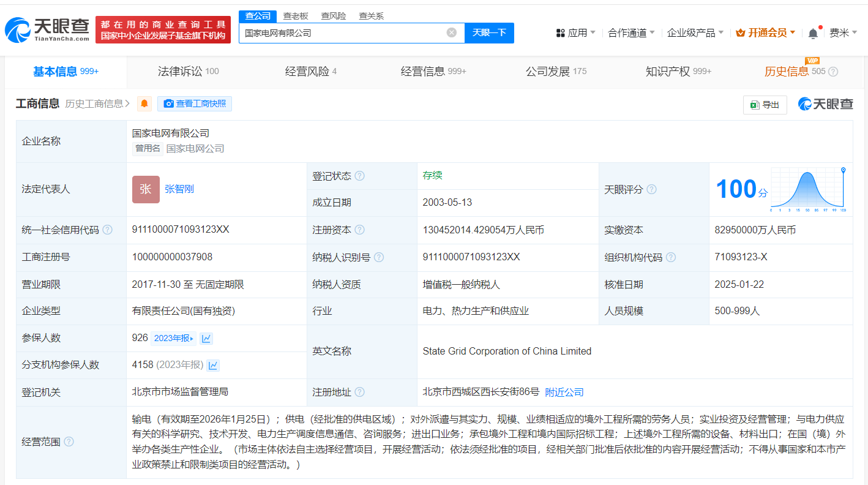Image resolution: width=868 pixels, height=485 pixels.
Task: Open help icon next to 天眼评分
Action: pos(651,189)
